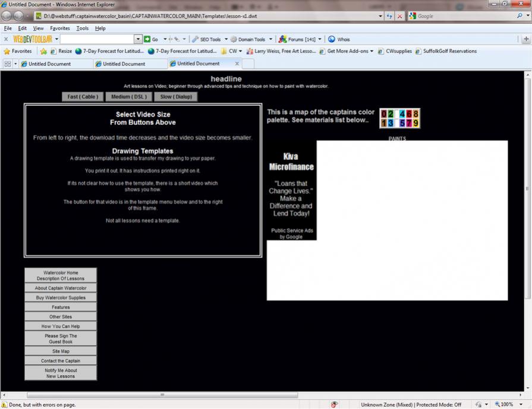The height and width of the screenshot is (409, 532).
Task: Click the search magnifier icon
Action: [x=520, y=15]
